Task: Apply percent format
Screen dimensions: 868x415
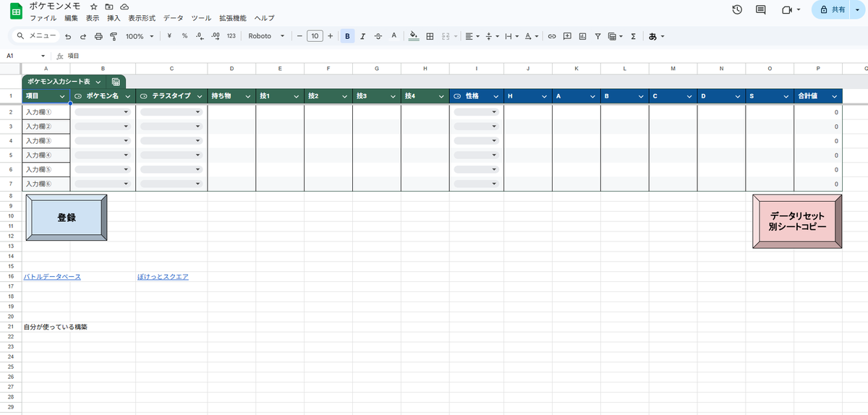Action: tap(184, 35)
